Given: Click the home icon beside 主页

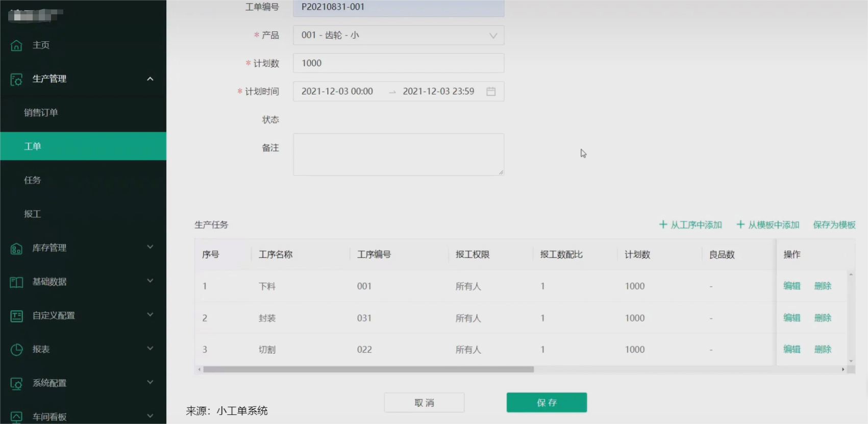Looking at the screenshot, I should 16,45.
